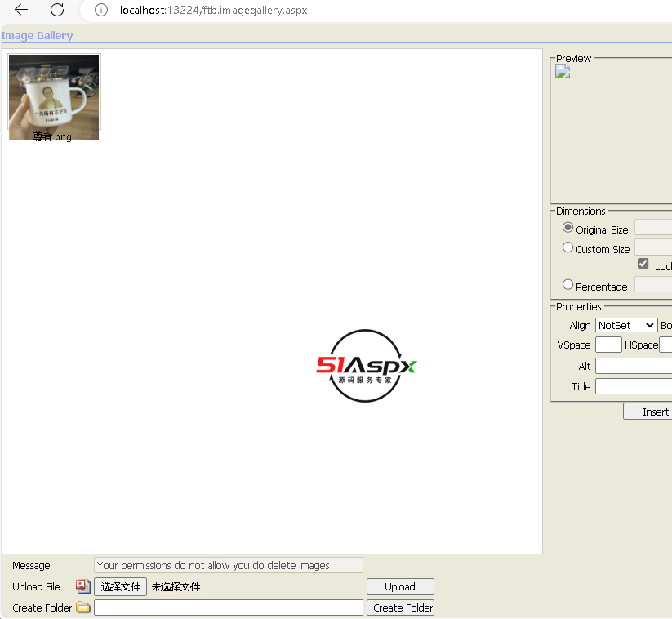
Task: Open site information icon in address bar
Action: (101, 10)
